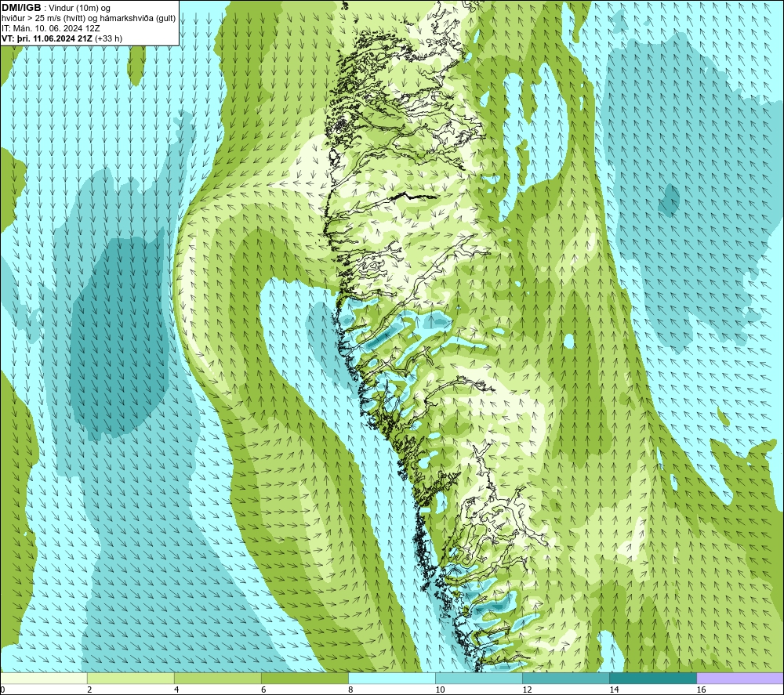This screenshot has height=695, width=784.
Task: Click the "VT: þri. 11.06.2024 21Z" line
Action: click(x=47, y=38)
